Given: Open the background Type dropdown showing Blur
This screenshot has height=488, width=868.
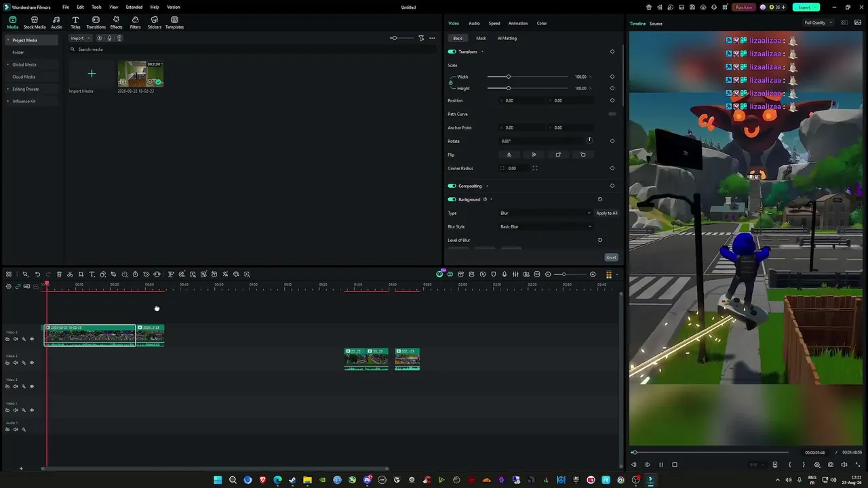Looking at the screenshot, I should click(545, 213).
